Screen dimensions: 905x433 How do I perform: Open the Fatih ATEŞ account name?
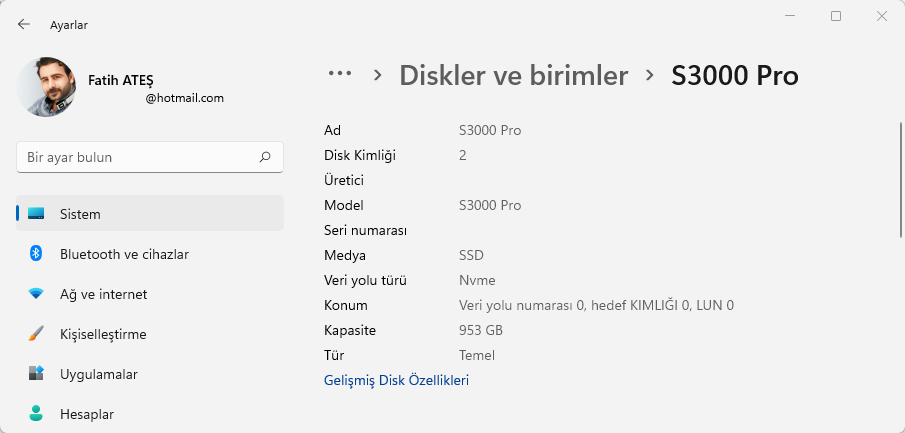(x=121, y=80)
